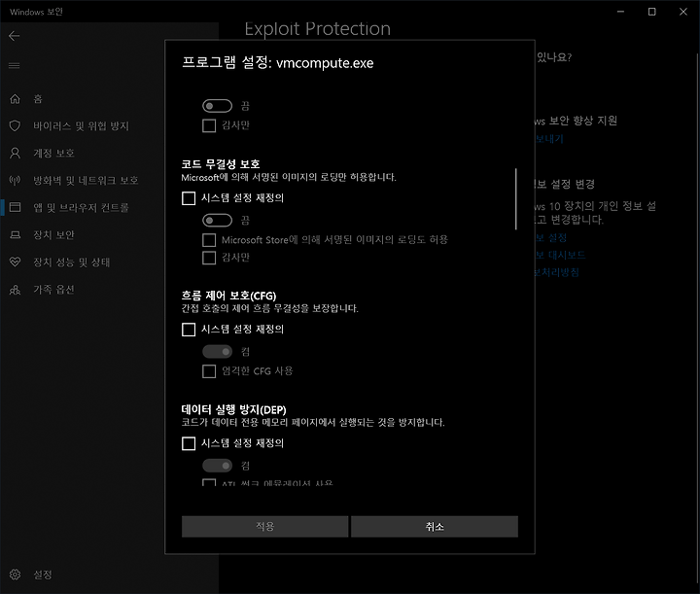Click the dialog vertical scrollbar thumb
The height and width of the screenshot is (594, 700).
pos(515,198)
